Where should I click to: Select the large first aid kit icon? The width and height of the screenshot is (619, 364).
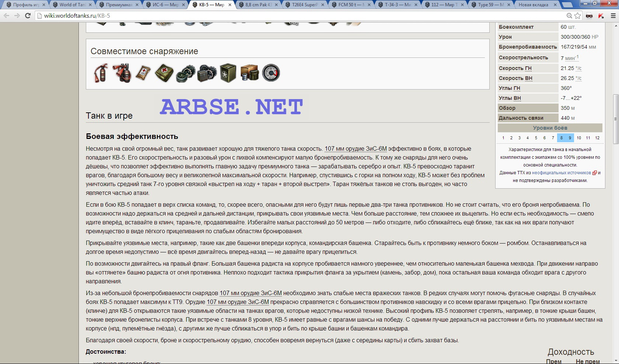[164, 73]
